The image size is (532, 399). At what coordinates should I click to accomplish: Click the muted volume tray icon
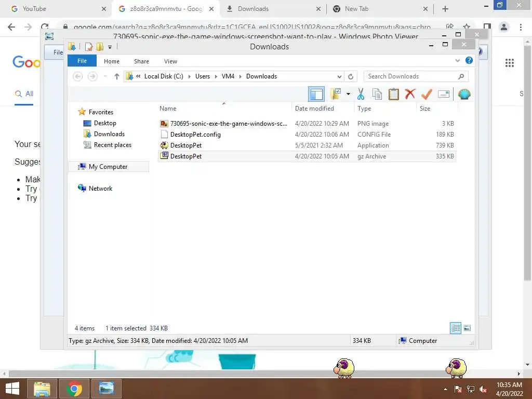pyautogui.click(x=483, y=389)
